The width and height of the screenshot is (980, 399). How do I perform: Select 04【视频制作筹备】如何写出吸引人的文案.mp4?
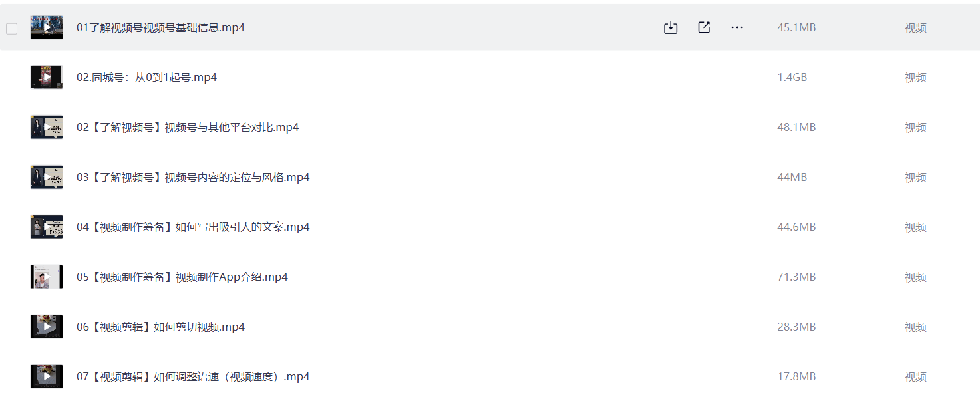tap(193, 227)
